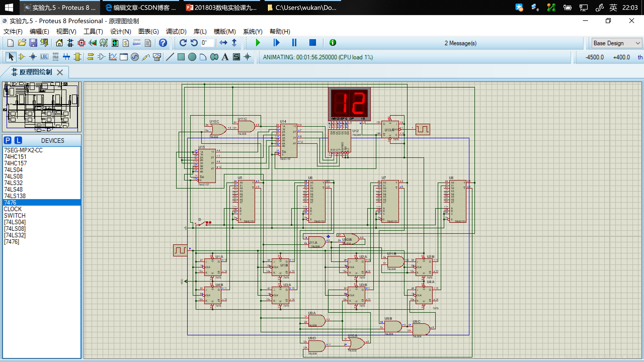Select the Virtual Instruments tool
Screen dimensions: 644x362
(x=157, y=57)
